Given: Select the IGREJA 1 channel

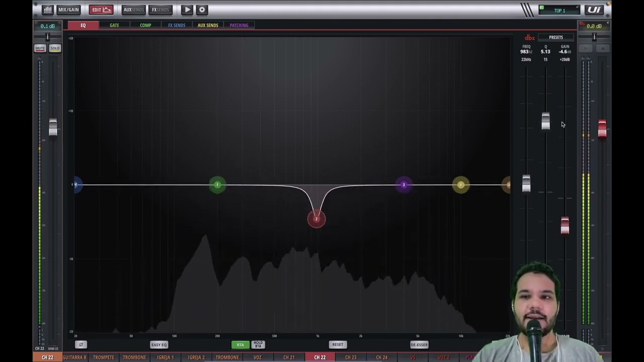Looking at the screenshot, I should [x=166, y=357].
